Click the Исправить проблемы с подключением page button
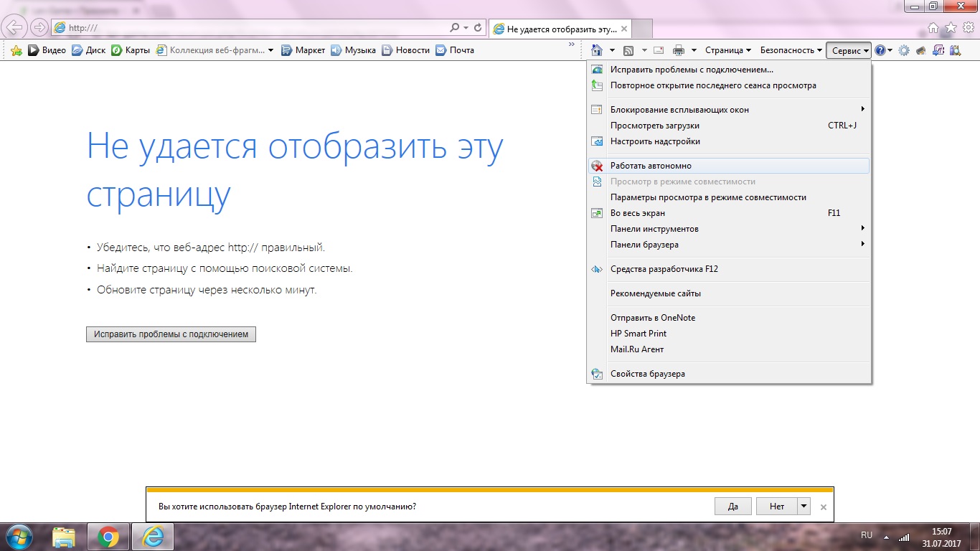The width and height of the screenshot is (980, 551). click(171, 334)
